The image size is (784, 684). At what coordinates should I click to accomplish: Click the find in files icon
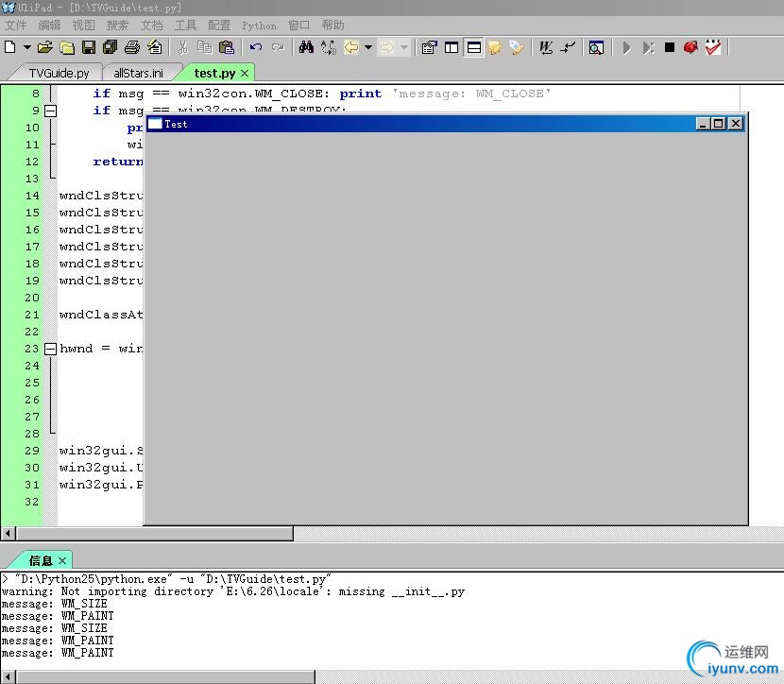coord(596,47)
